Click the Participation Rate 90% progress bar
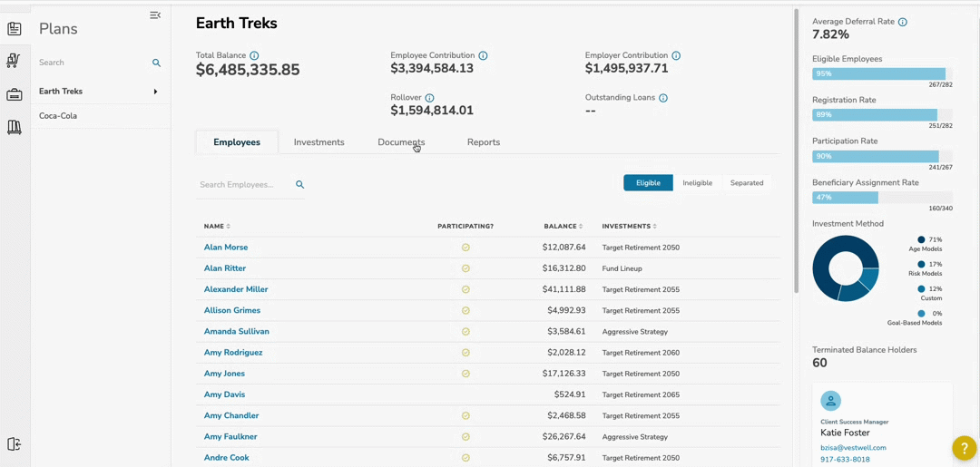The image size is (980, 467). pyautogui.click(x=883, y=157)
